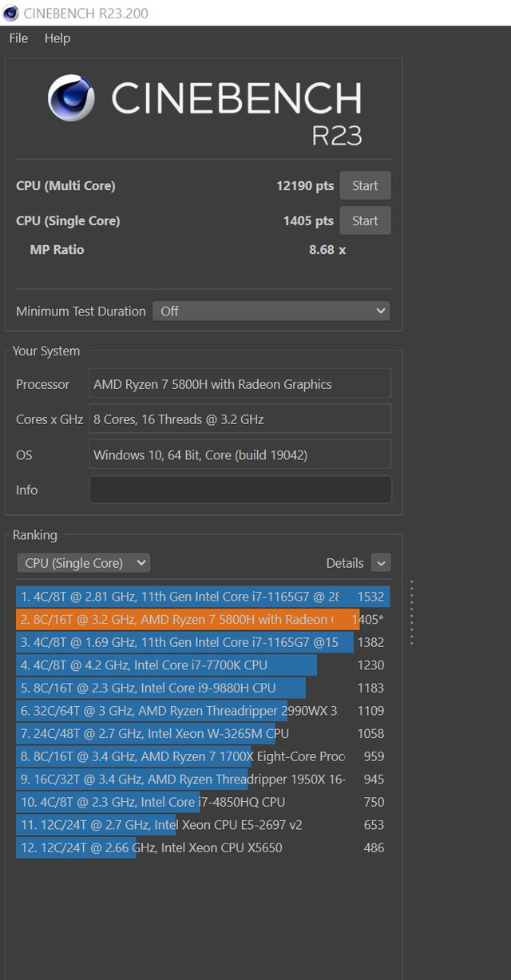Click the Info text field
511x980 pixels.
[x=240, y=490]
